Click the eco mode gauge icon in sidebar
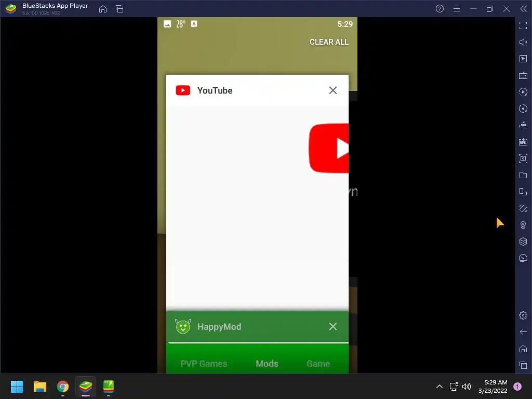This screenshot has width=532, height=399. click(523, 258)
